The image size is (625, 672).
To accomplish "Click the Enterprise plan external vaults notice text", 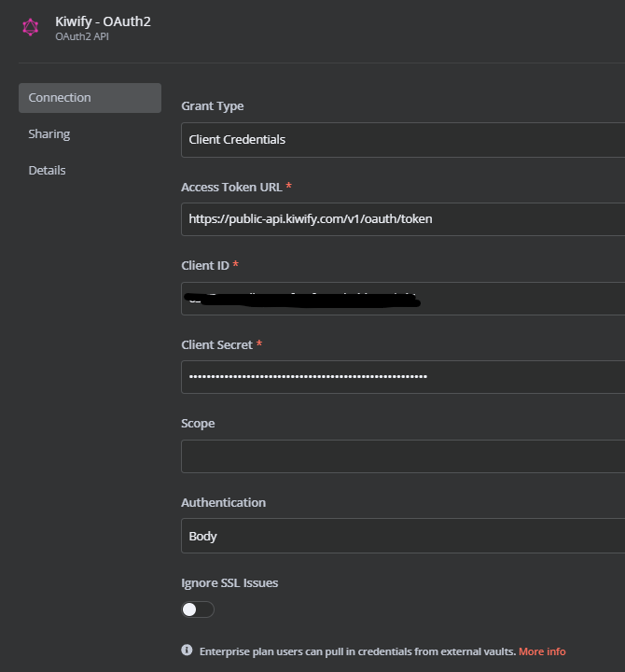I will (x=357, y=651).
